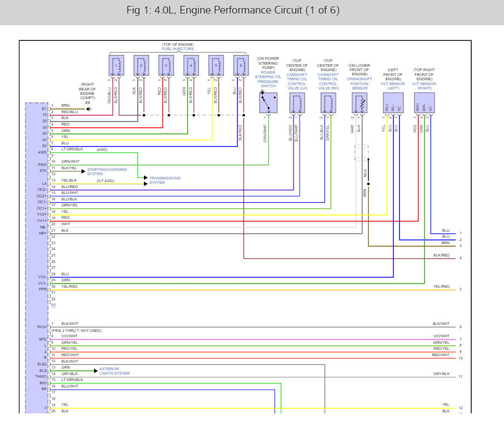Click the crankshaft sensor shield dashed outline
This screenshot has height=429, width=504.
click(x=361, y=153)
